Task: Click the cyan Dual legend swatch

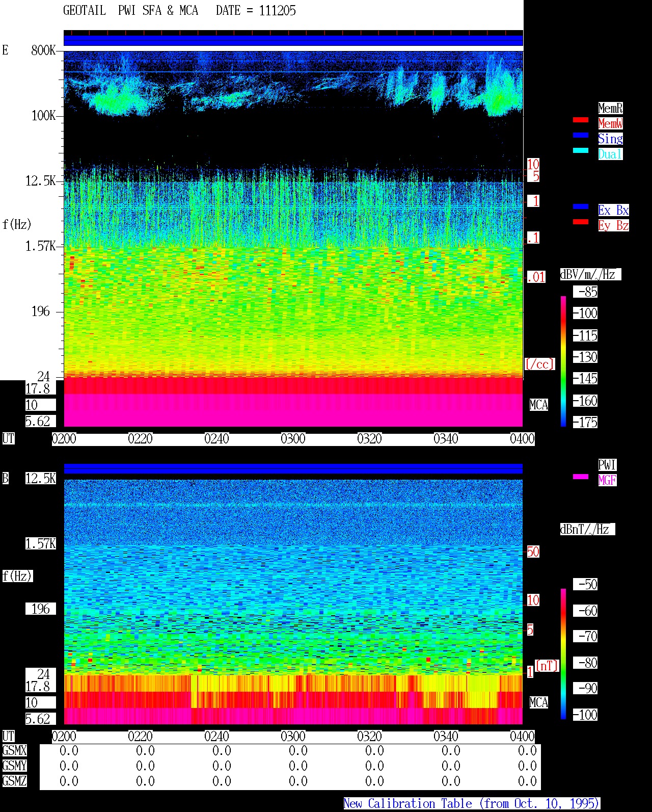Action: (x=580, y=151)
